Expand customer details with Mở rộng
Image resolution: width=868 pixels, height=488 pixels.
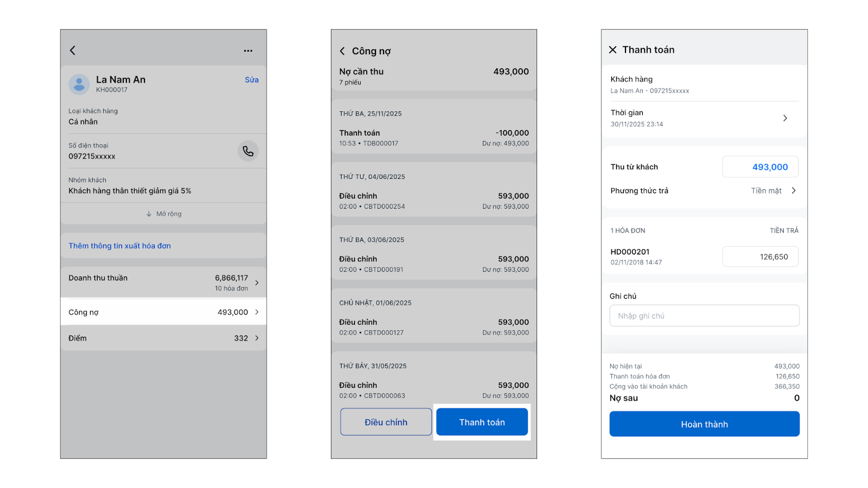point(164,214)
